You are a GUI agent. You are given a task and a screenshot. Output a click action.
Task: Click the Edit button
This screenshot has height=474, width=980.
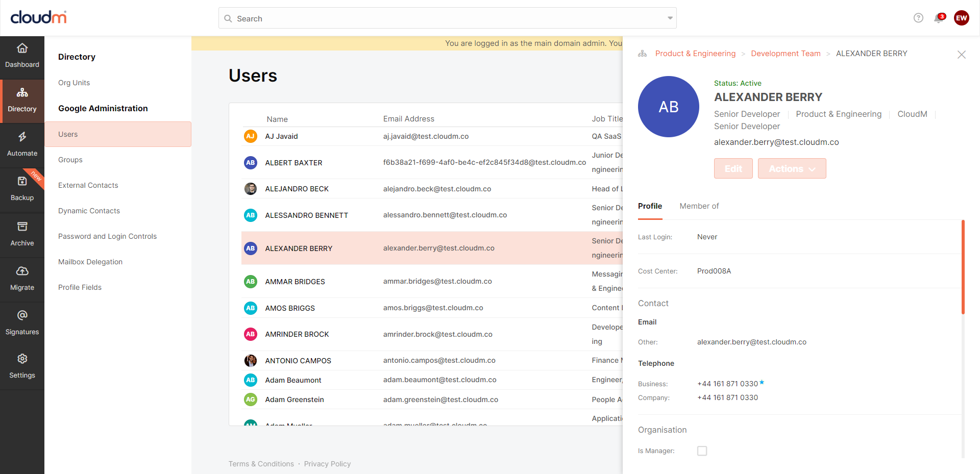click(x=733, y=168)
